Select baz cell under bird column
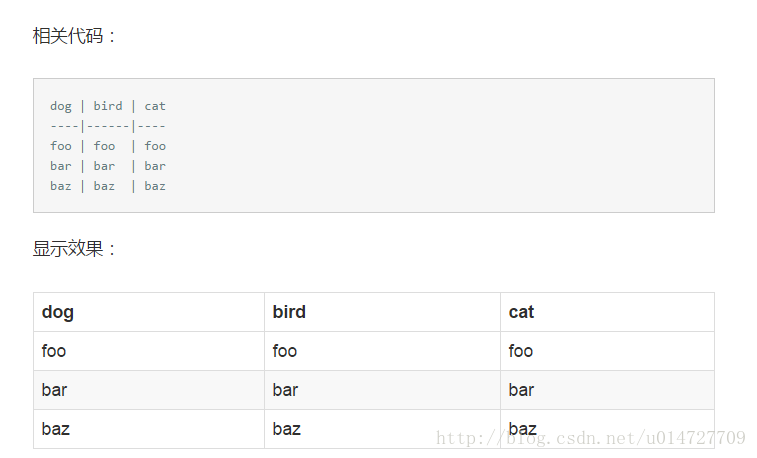 pos(382,429)
